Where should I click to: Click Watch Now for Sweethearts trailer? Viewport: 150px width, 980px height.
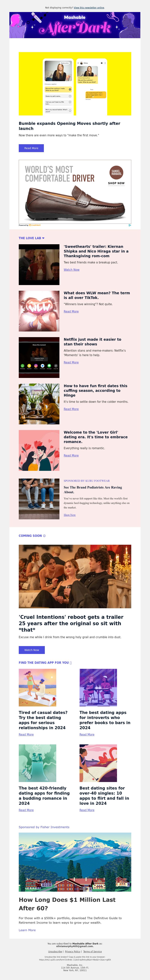pos(71,270)
